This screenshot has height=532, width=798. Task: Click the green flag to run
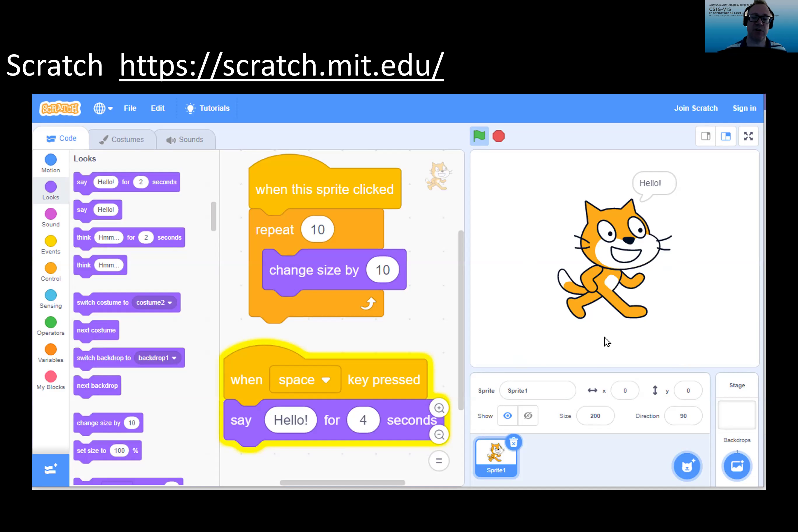point(479,136)
